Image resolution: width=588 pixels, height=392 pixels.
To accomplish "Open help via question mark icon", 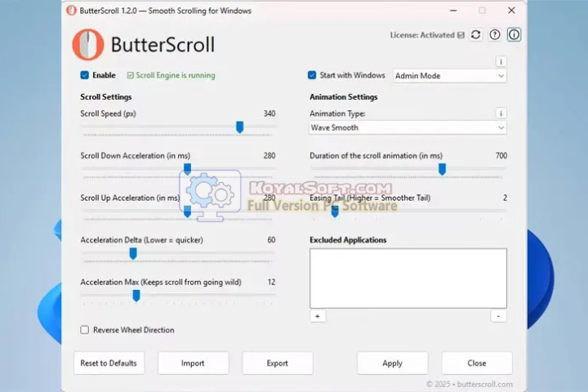I will (495, 35).
